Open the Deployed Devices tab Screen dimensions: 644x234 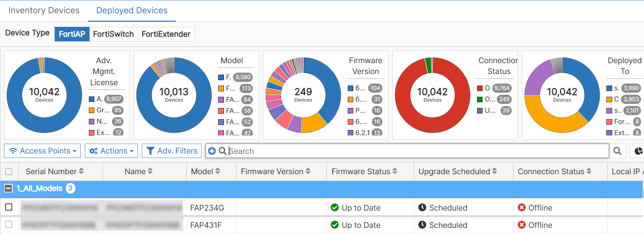click(132, 11)
